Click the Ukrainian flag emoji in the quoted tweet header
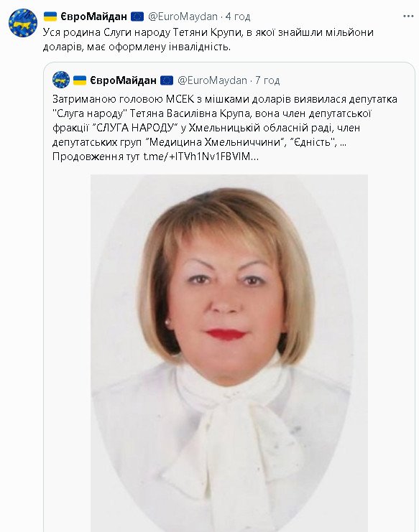The height and width of the screenshot is (532, 419). click(80, 80)
